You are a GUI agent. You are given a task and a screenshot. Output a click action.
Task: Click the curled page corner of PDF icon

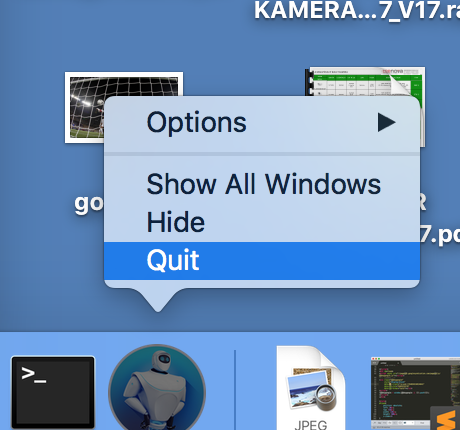click(401, 82)
